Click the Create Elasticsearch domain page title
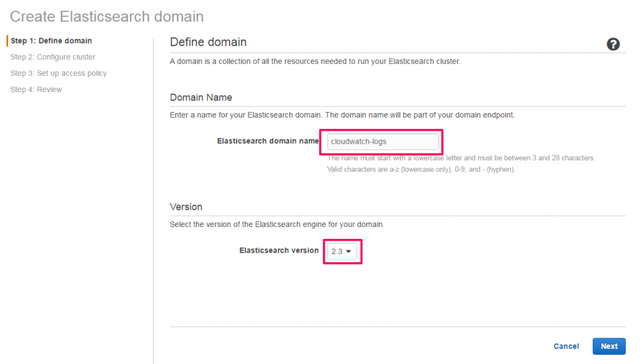 (x=106, y=16)
